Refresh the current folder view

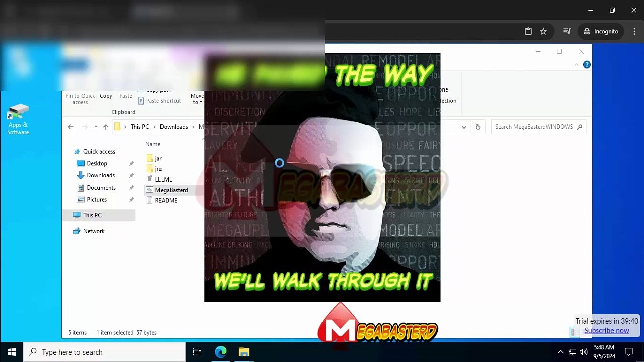click(478, 127)
